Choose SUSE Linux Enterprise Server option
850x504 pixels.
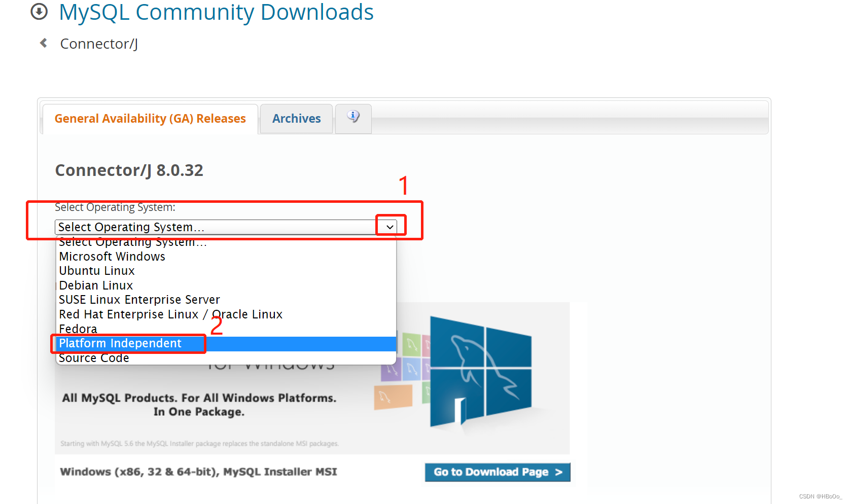click(x=226, y=300)
